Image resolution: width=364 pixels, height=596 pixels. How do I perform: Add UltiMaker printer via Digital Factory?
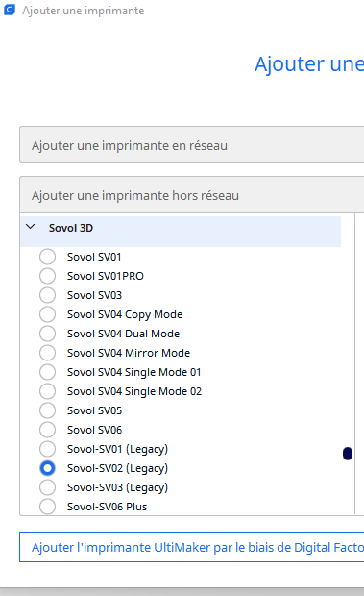[x=192, y=547]
